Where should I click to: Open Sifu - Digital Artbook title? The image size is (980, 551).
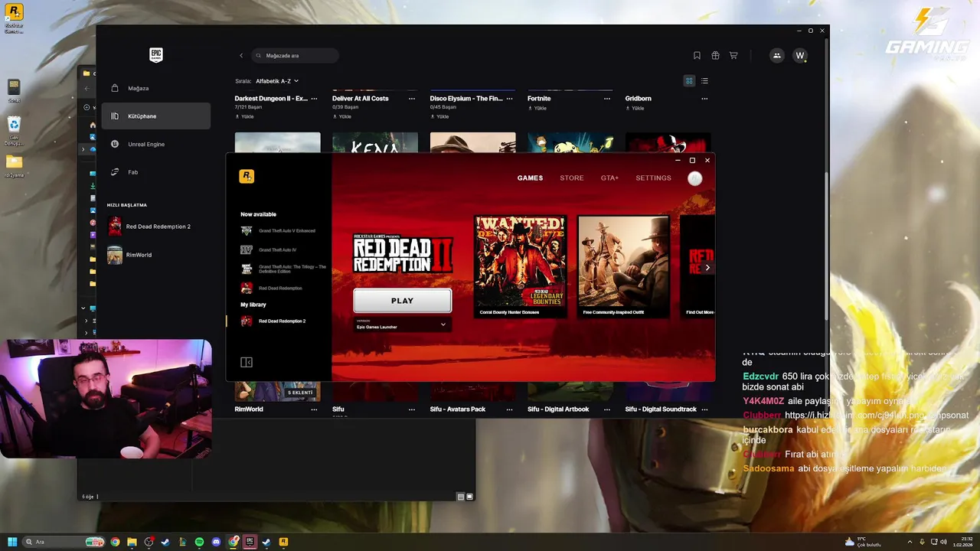(x=558, y=409)
